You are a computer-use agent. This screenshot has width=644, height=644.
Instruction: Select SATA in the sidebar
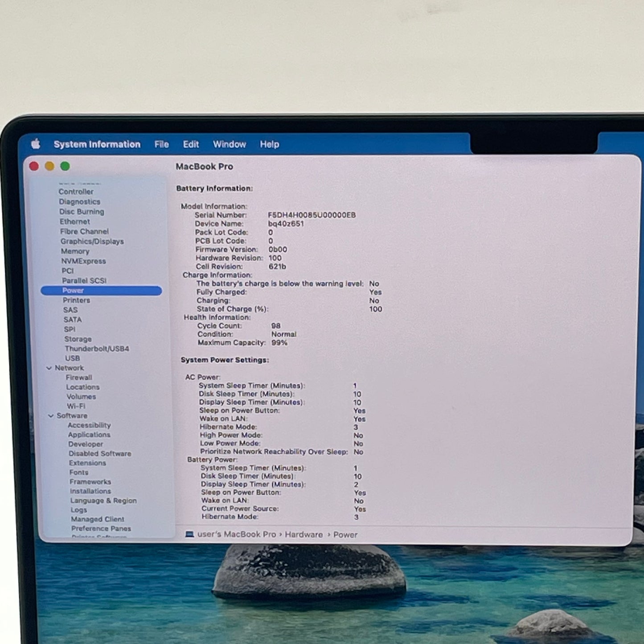click(73, 320)
